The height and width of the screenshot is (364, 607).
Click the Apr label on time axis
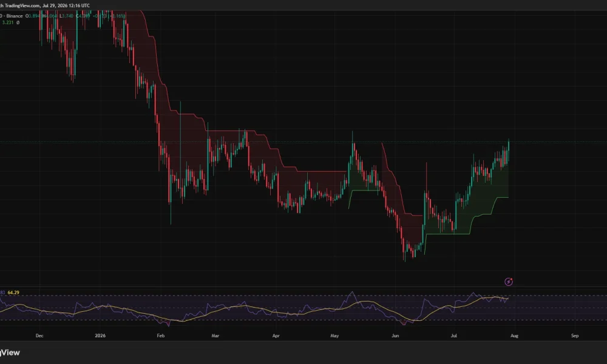[276, 335]
